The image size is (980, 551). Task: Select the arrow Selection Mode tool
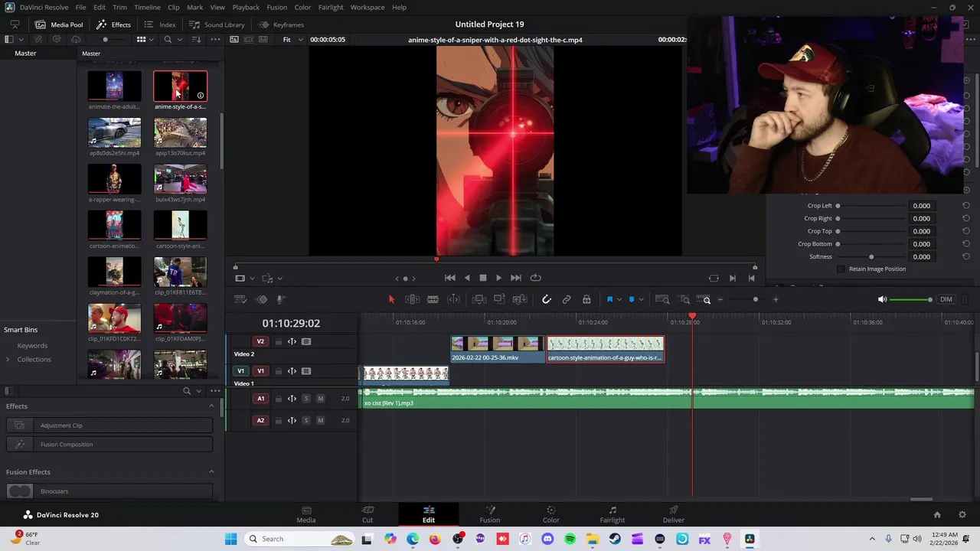391,299
